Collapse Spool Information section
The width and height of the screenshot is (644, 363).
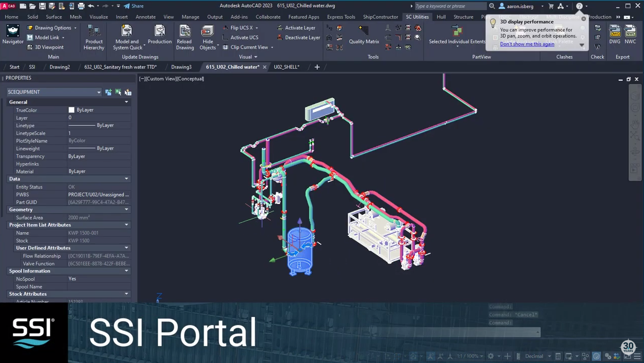coord(126,271)
